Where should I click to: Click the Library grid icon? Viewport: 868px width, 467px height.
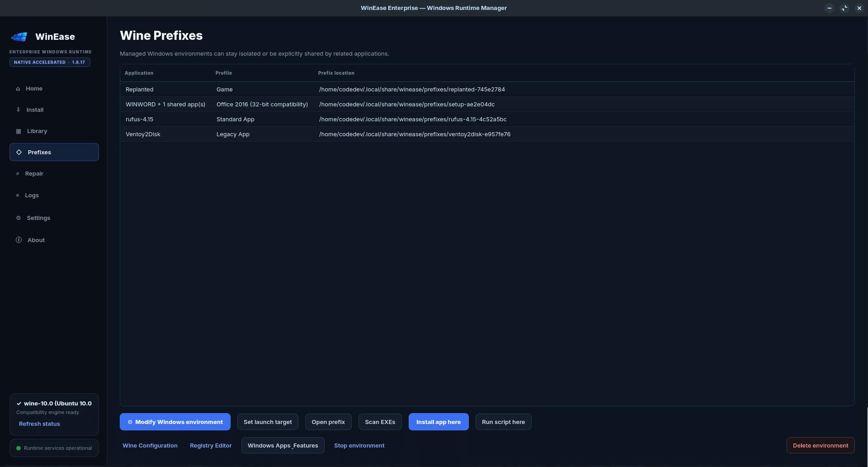[19, 131]
